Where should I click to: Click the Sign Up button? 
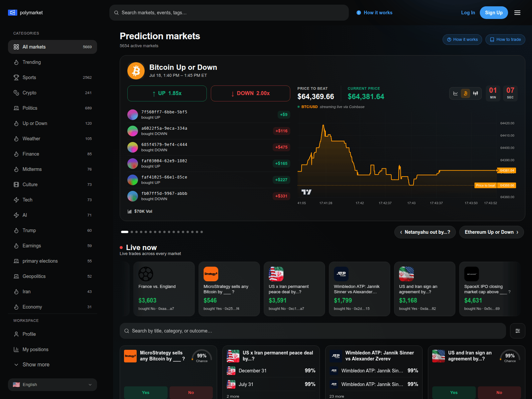pos(494,13)
